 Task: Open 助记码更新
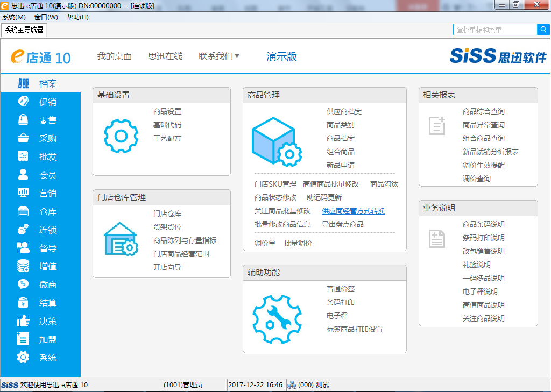pos(324,197)
